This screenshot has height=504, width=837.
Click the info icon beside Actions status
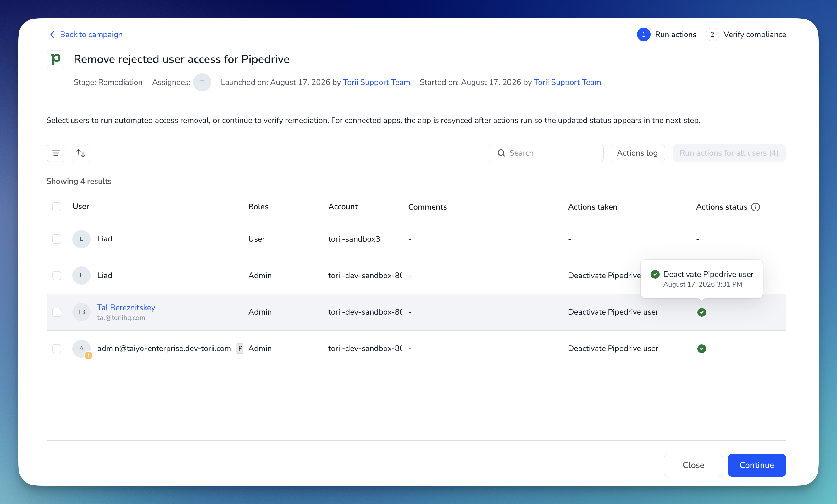(756, 207)
